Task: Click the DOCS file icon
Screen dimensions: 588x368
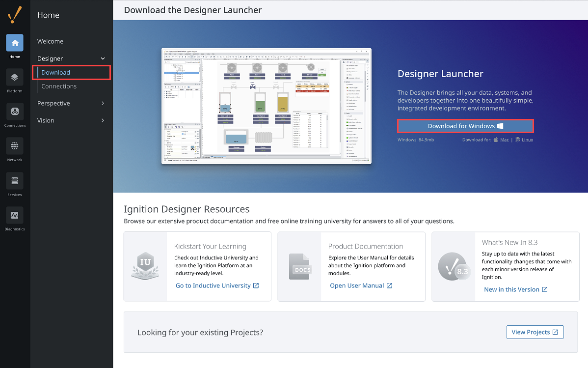Action: click(299, 267)
